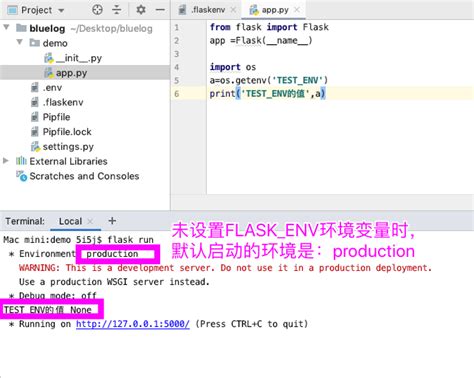Click the python file icon of app.py in tree
The height and width of the screenshot is (378, 474).
coord(49,73)
